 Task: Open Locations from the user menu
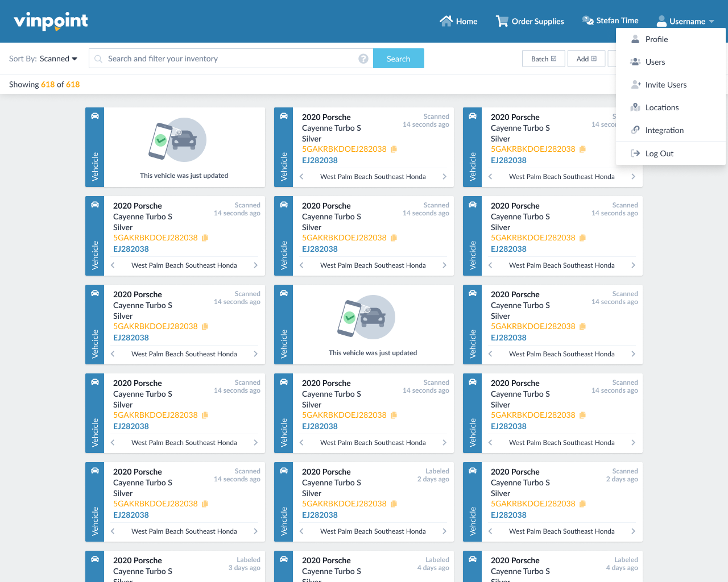pyautogui.click(x=671, y=107)
